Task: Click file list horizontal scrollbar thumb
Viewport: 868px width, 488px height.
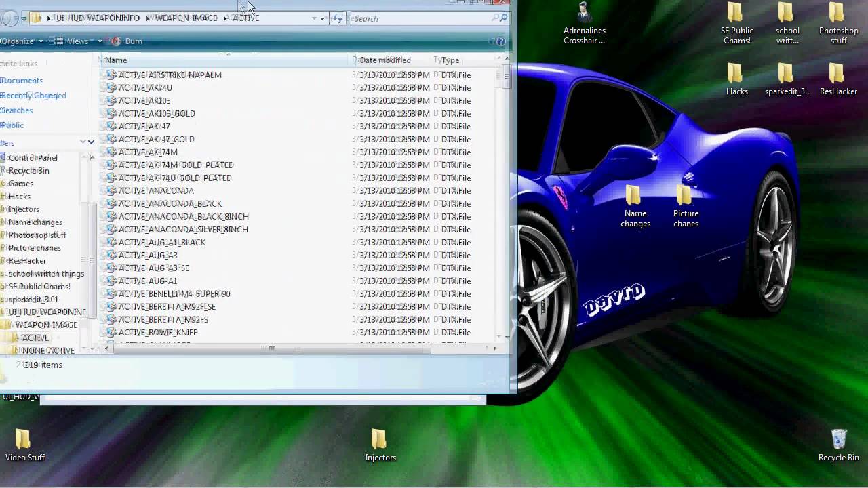Action: click(x=272, y=348)
